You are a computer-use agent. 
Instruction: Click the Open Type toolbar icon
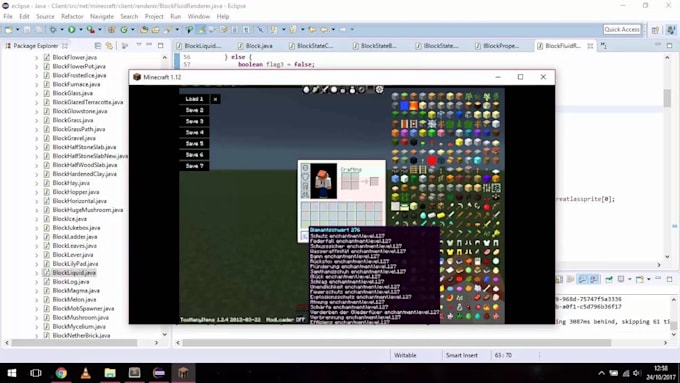click(x=144, y=29)
